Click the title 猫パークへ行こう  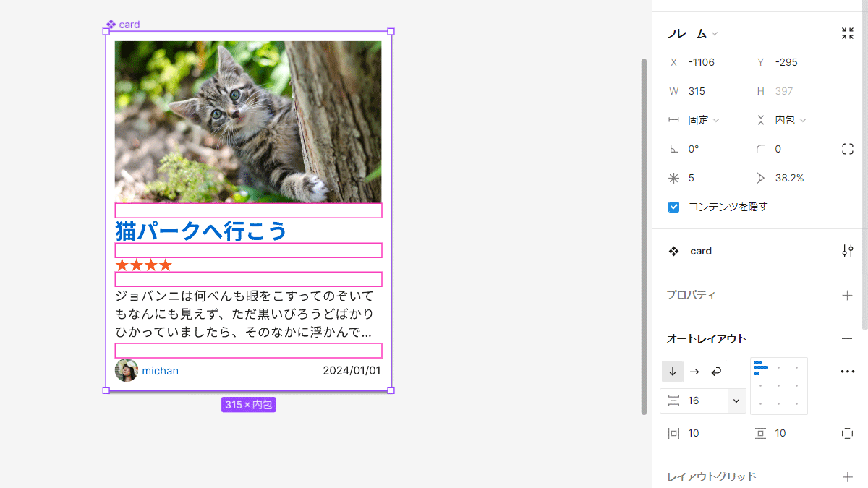point(201,231)
